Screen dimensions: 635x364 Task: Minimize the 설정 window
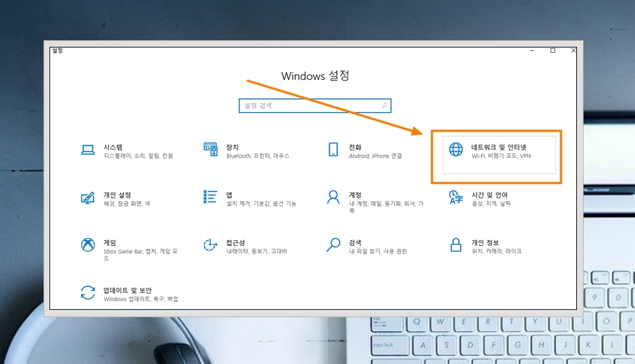(x=531, y=51)
